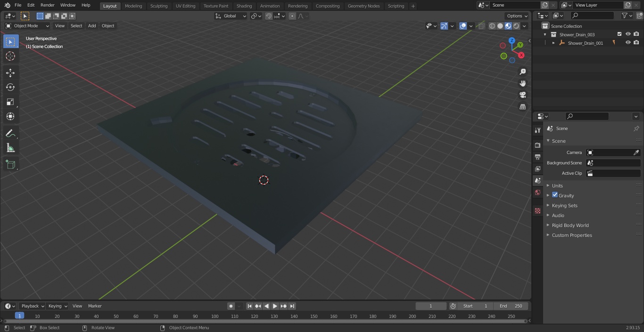Toggle proportional editing button
Viewport: 644px width, 332px height.
292,16
